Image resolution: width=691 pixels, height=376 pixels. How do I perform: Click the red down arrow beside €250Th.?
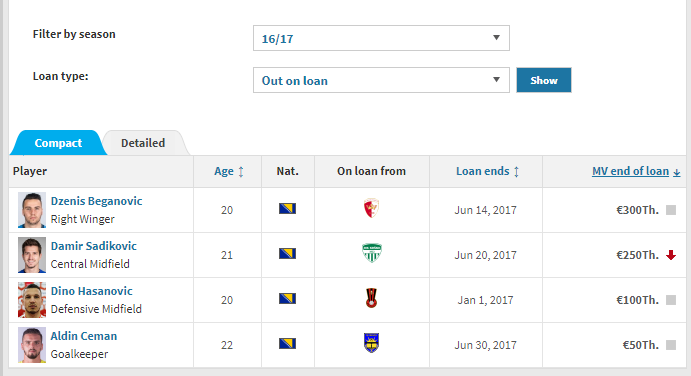tap(671, 255)
